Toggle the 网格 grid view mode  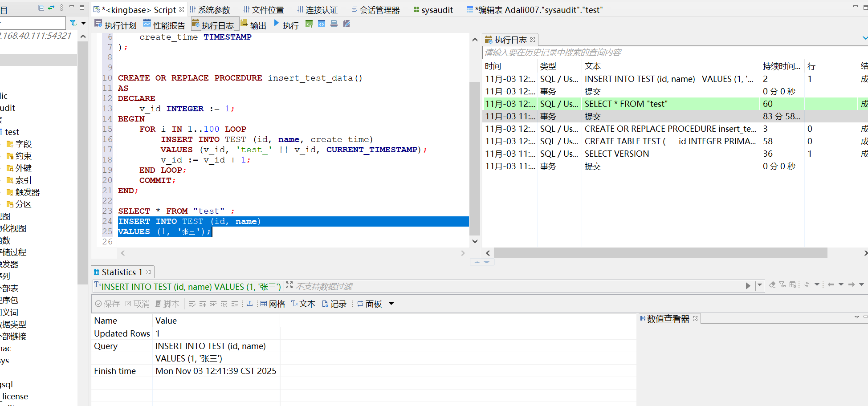click(x=273, y=304)
